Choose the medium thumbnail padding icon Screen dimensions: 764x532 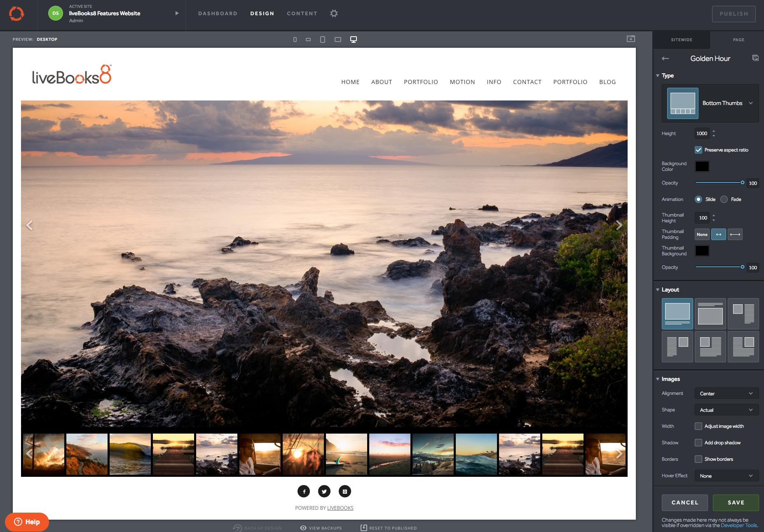click(x=719, y=234)
